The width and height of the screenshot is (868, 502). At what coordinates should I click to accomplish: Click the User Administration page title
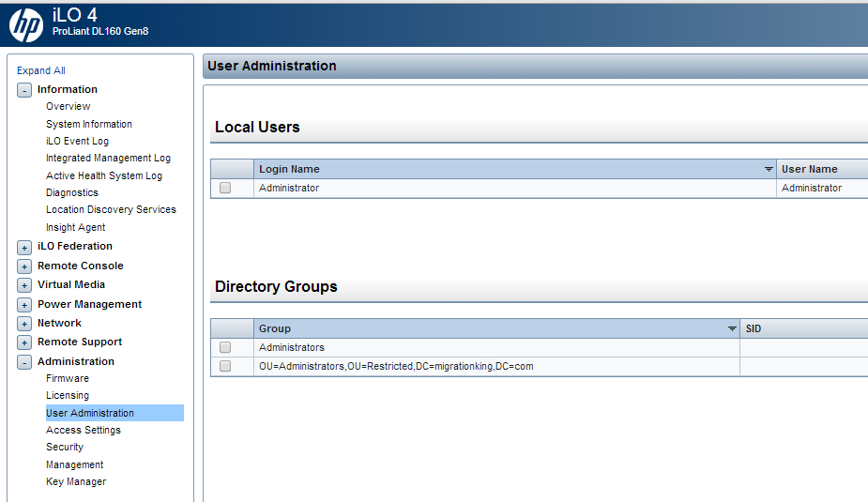(272, 66)
